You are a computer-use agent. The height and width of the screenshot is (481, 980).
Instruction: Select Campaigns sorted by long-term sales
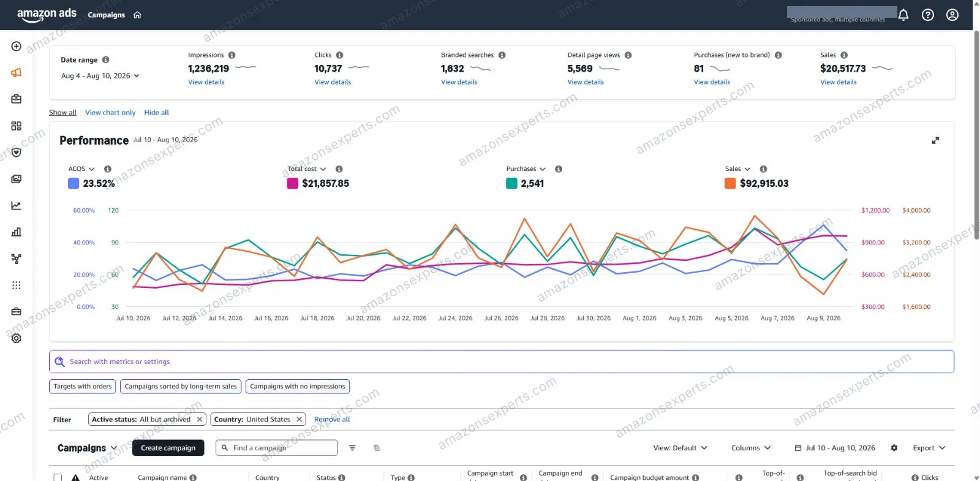click(181, 387)
